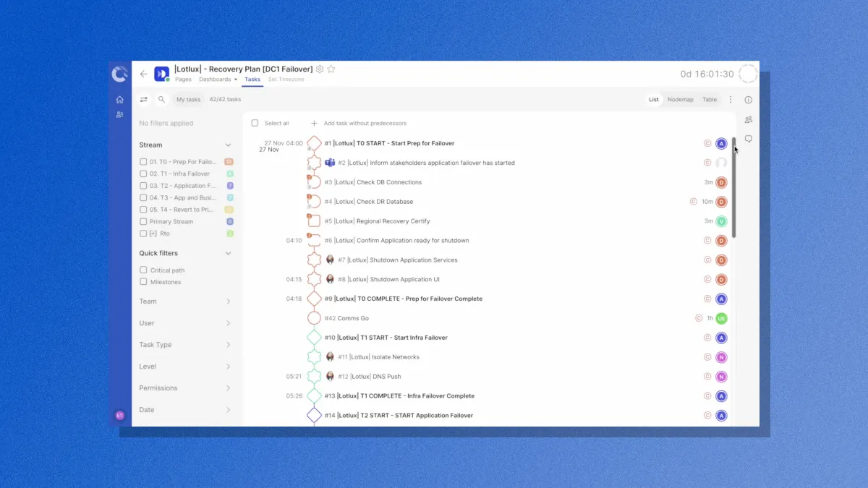The width and height of the screenshot is (868, 488).
Task: Star the Recovery Plan as favorite
Action: pyautogui.click(x=331, y=69)
